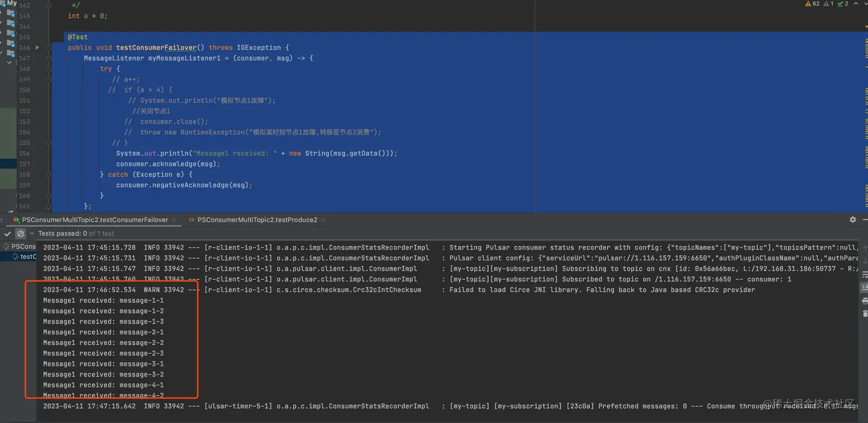This screenshot has height=423, width=868.
Task: Select PSCons root node in test tree
Action: 20,247
